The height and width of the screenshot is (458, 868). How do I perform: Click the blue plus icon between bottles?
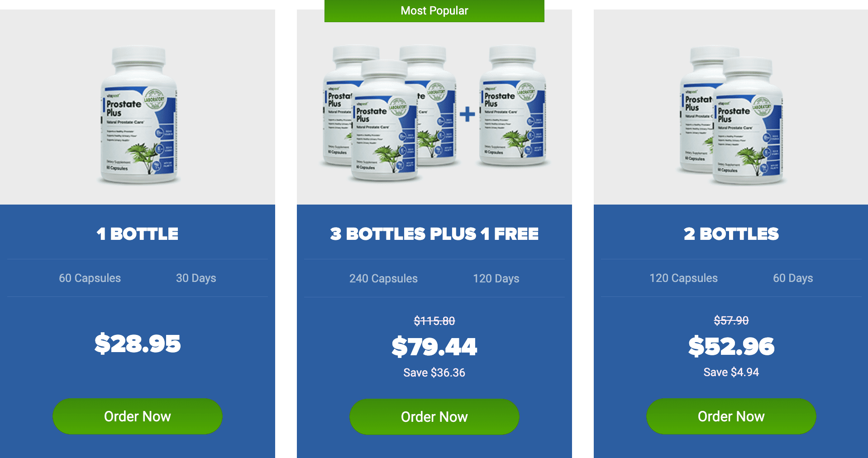pyautogui.click(x=467, y=114)
